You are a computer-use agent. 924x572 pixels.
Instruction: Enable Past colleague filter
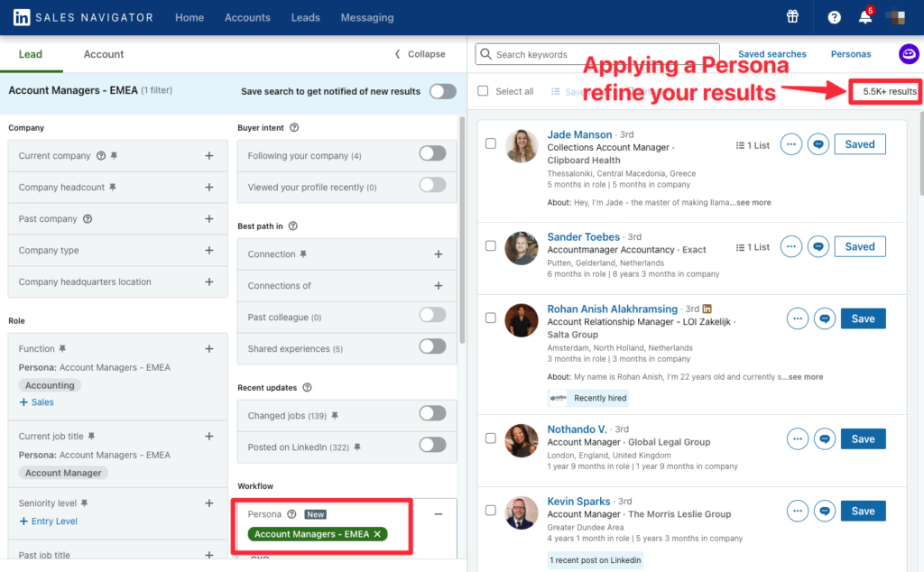pyautogui.click(x=432, y=315)
